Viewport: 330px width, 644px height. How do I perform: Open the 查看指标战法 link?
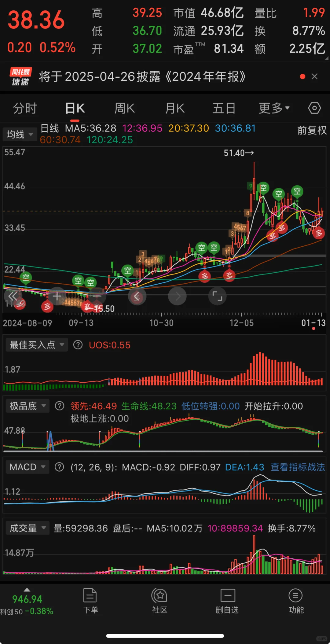coord(298,467)
